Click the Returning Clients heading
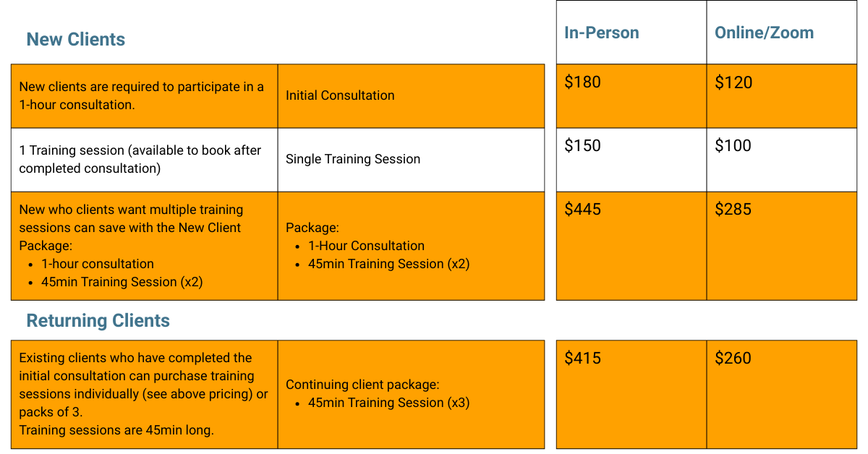The height and width of the screenshot is (454, 868). (x=98, y=321)
